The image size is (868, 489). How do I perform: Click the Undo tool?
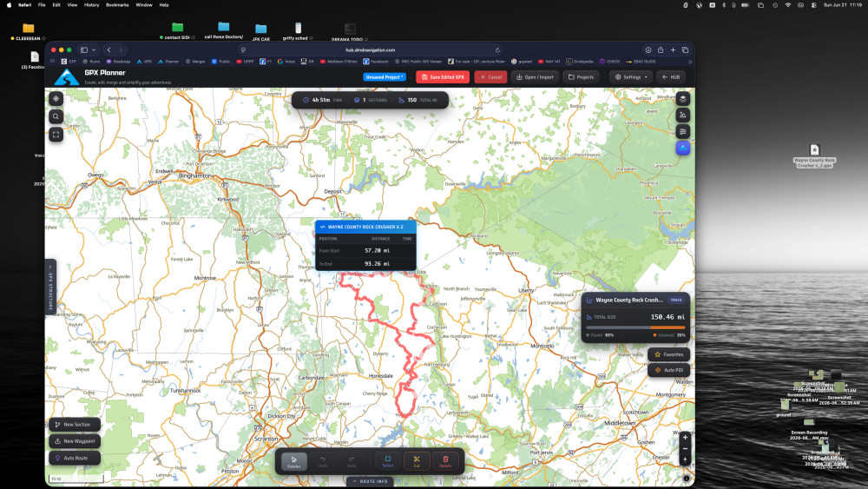(323, 461)
